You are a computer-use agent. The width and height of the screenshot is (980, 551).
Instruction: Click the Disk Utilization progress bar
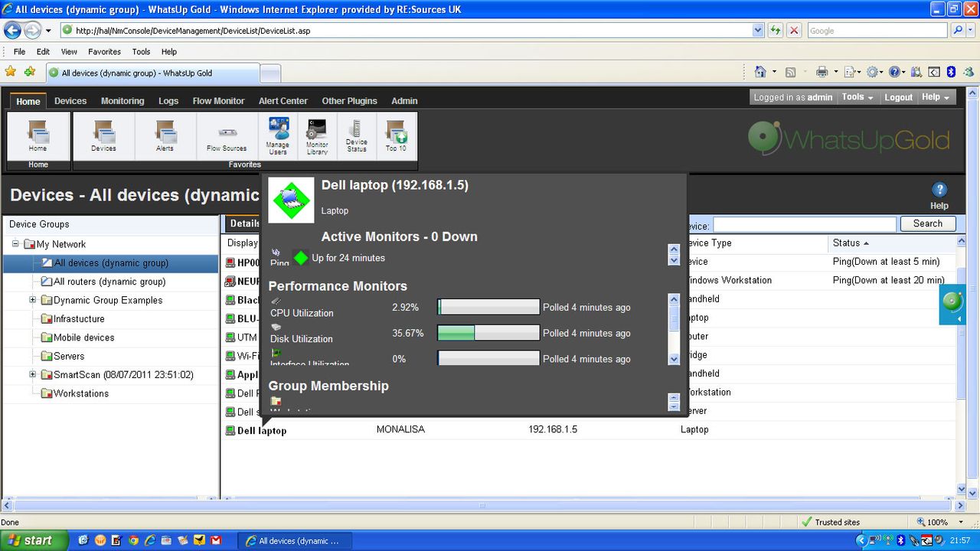click(488, 333)
